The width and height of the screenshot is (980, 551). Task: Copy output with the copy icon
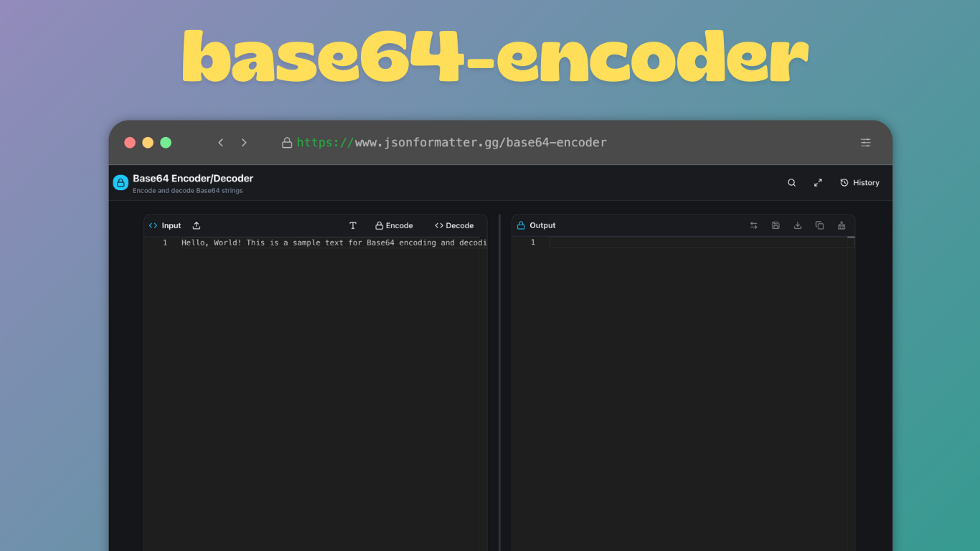tap(819, 225)
